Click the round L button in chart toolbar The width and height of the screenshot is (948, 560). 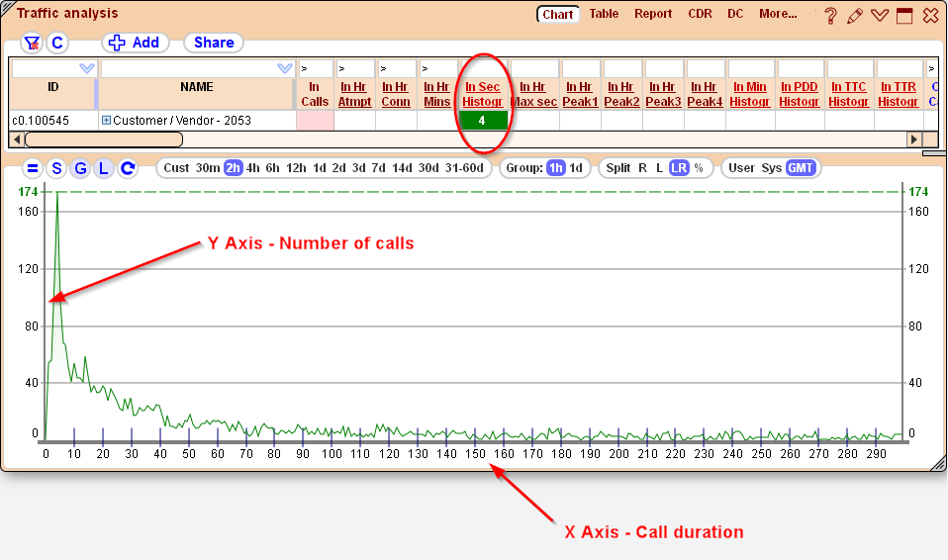(104, 168)
